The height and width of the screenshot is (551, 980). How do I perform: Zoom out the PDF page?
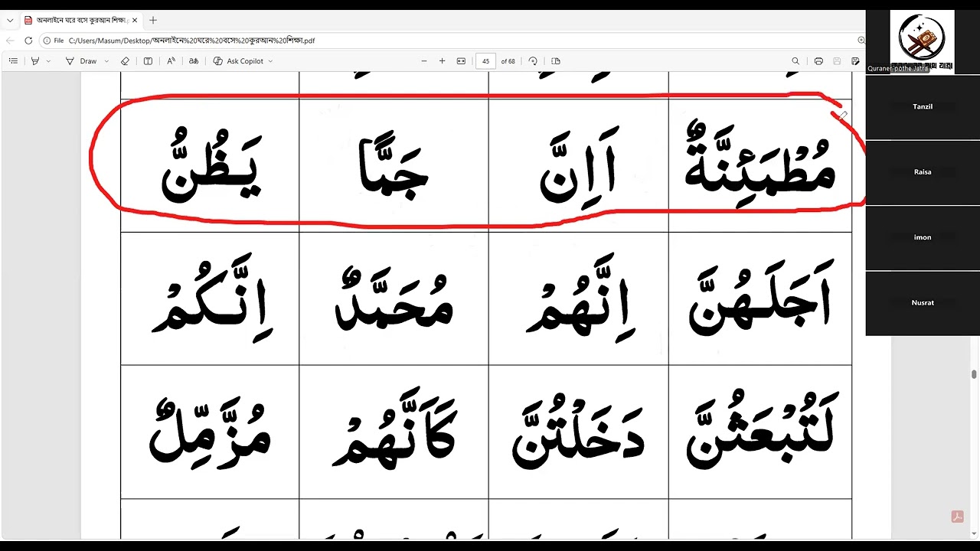click(x=424, y=61)
